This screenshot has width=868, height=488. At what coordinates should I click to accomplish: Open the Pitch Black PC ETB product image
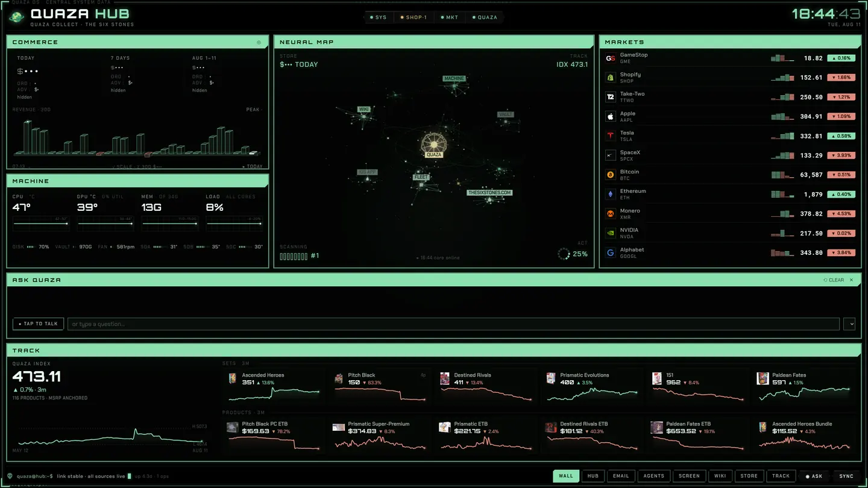tap(232, 427)
